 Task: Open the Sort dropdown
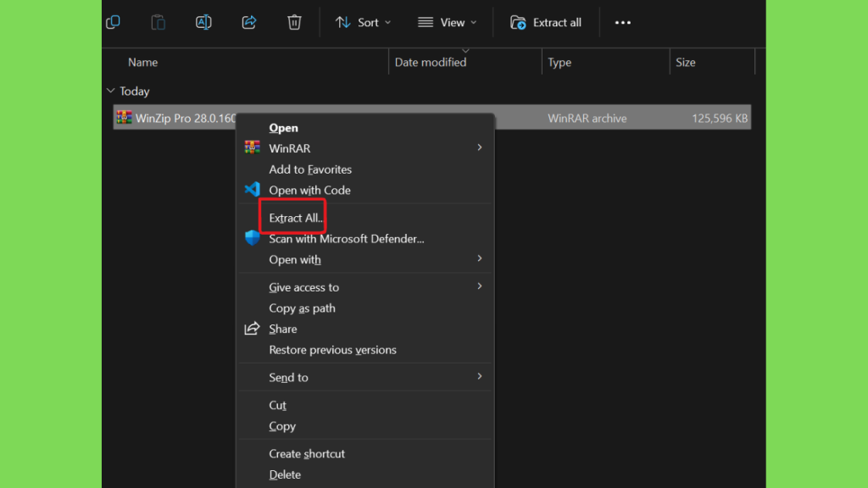pos(363,22)
